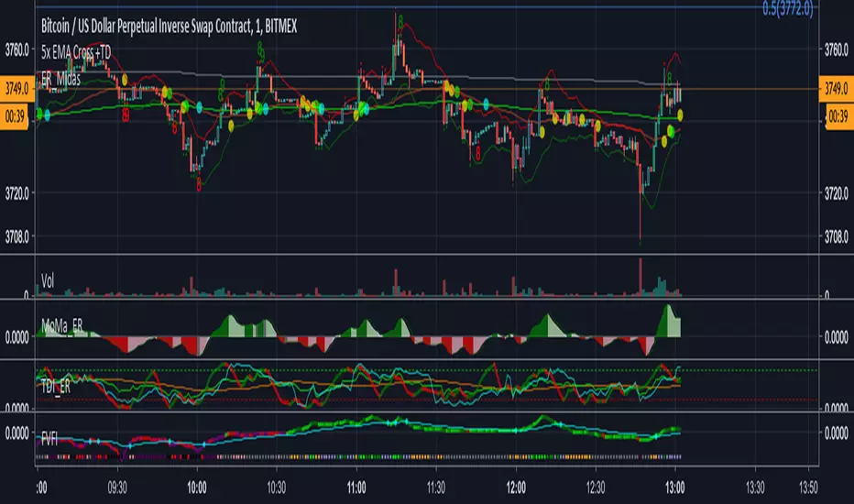Click the 10:00 time axis label
This screenshot has width=854, height=504.
[x=197, y=488]
